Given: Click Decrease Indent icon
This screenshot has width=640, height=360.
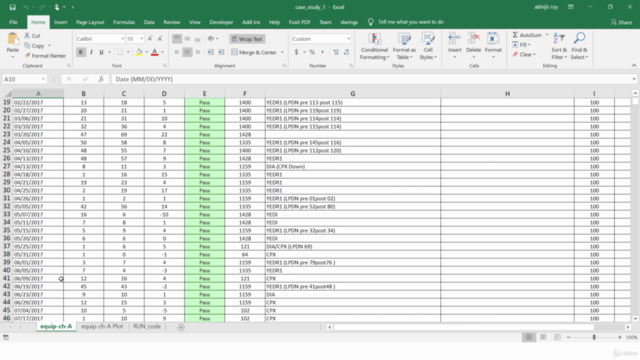Looking at the screenshot, I should 211,52.
